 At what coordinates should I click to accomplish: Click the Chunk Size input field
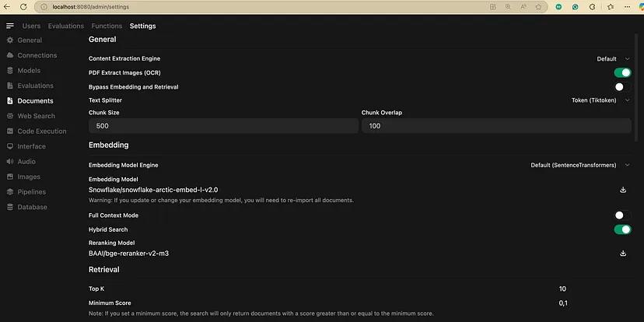[x=223, y=126]
